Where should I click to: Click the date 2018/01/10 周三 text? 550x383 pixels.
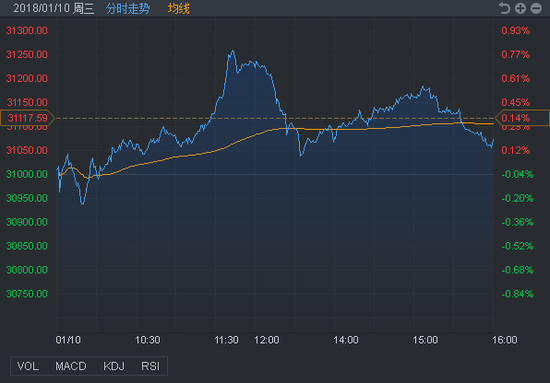pos(54,8)
